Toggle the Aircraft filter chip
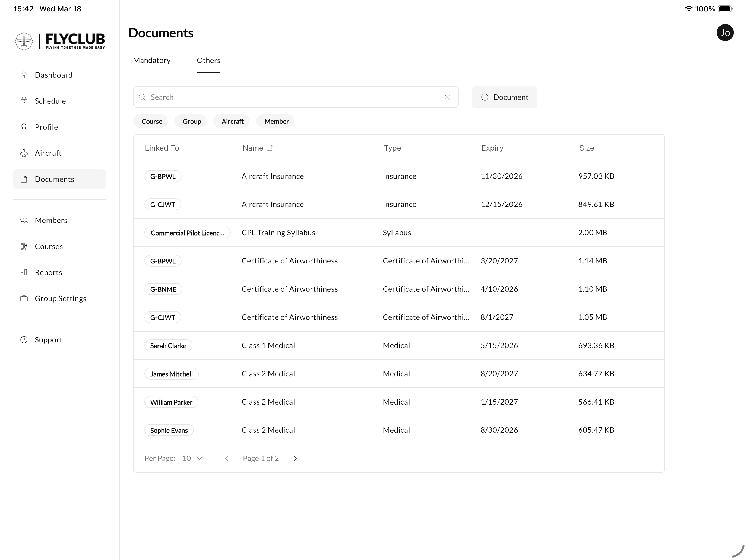 tap(231, 121)
